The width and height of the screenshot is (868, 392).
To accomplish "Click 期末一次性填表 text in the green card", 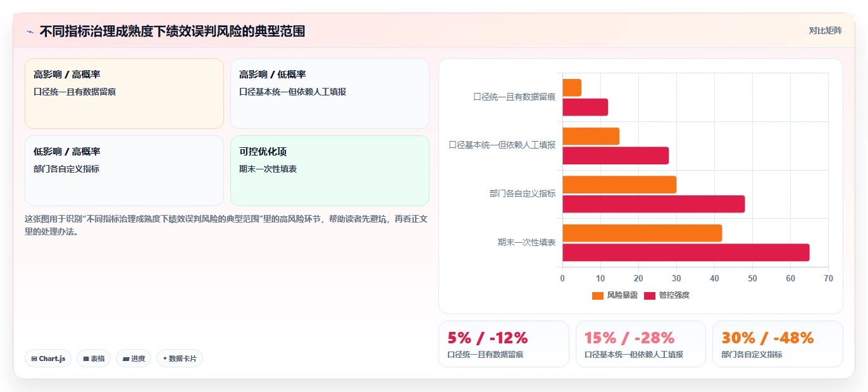I will (x=268, y=169).
